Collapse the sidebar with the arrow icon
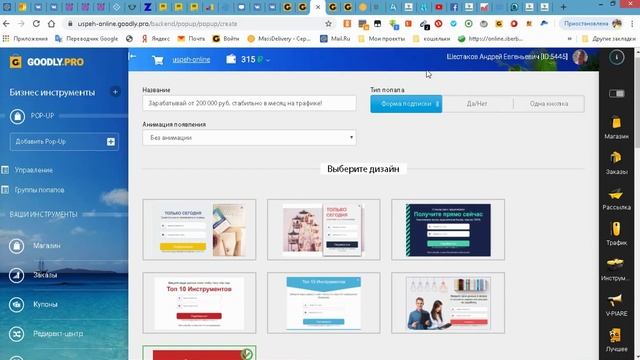 [x=132, y=56]
